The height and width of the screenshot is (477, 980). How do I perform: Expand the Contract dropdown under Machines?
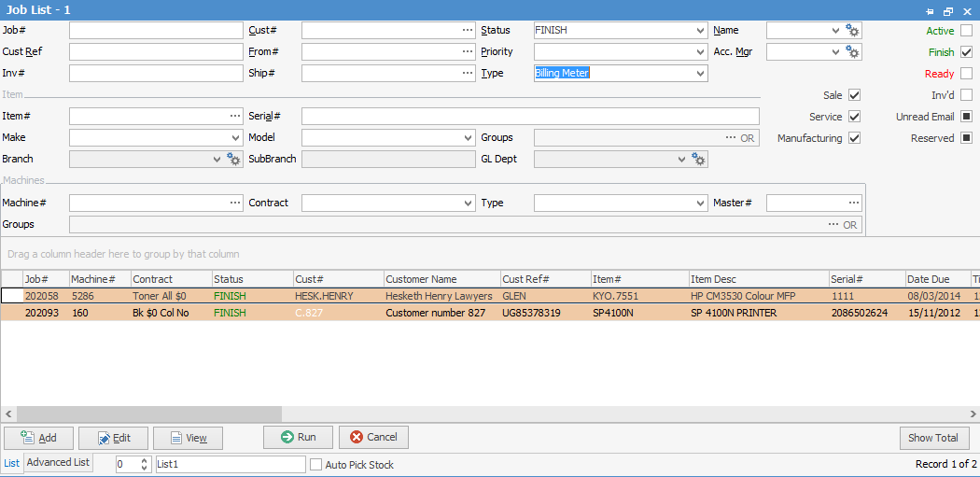pyautogui.click(x=468, y=203)
